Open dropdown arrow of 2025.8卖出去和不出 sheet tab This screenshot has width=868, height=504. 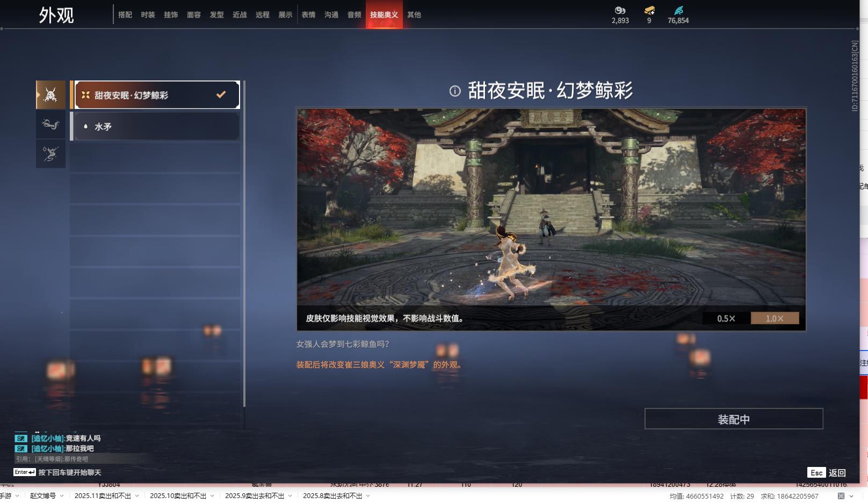click(x=368, y=496)
